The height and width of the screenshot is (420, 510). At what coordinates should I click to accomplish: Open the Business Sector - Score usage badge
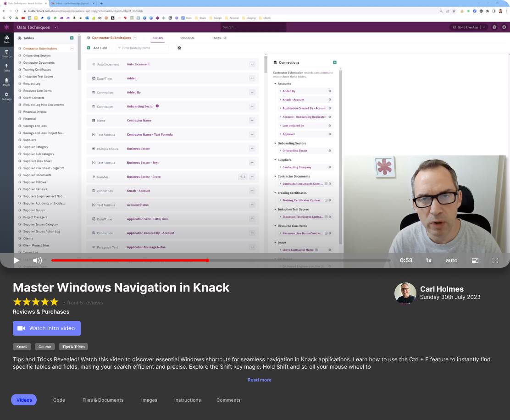(243, 177)
